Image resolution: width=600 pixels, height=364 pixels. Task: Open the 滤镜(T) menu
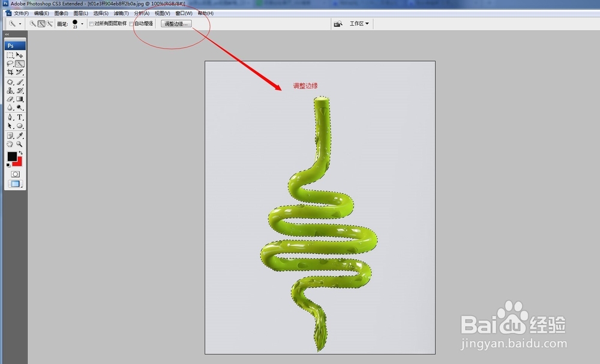(121, 13)
